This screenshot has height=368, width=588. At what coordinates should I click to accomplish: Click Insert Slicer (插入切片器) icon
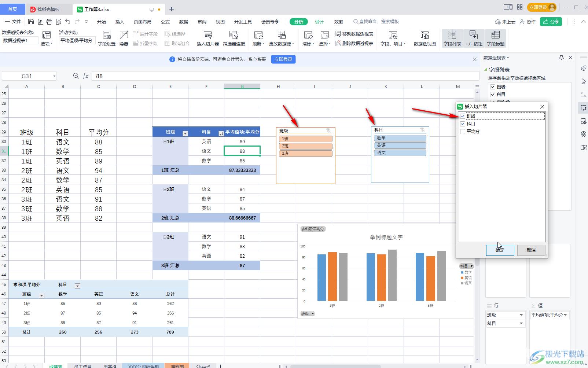point(208,38)
